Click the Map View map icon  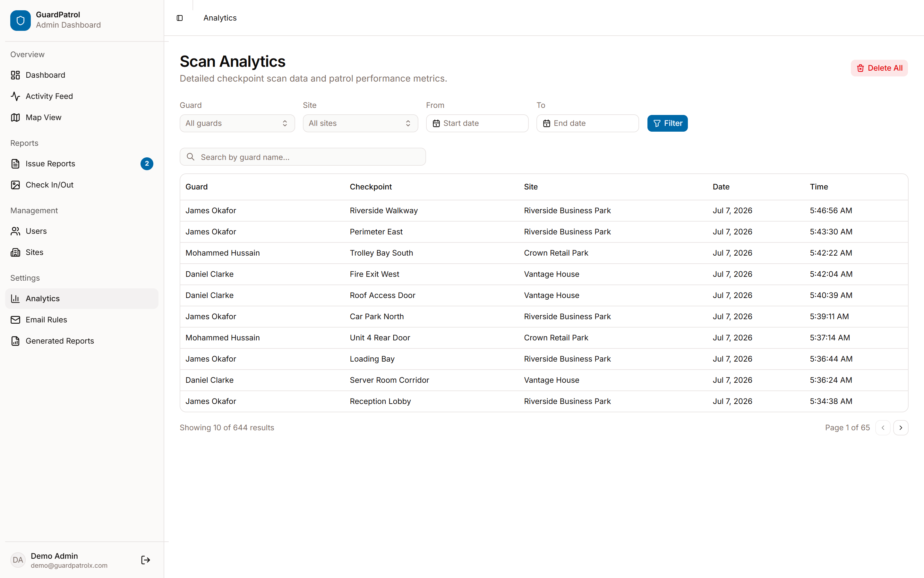[15, 117]
